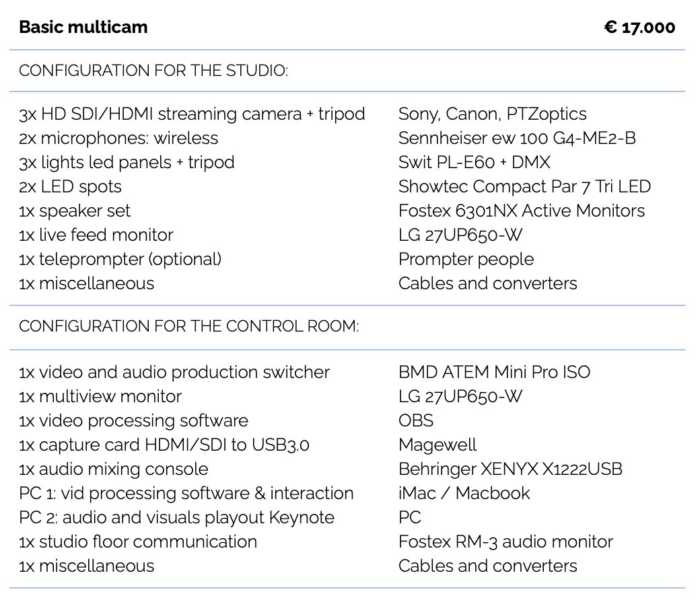This screenshot has height=600, width=700.
Task: Click 1x teleprompter (optional) item
Action: (120, 259)
